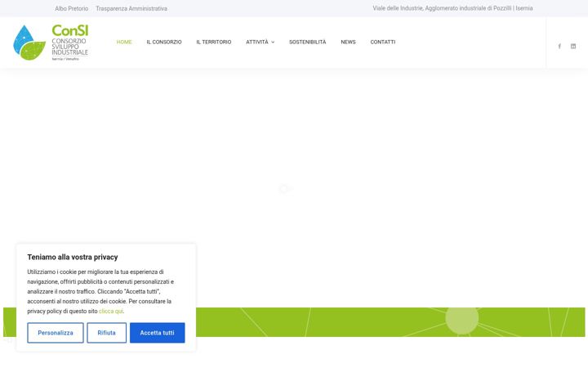Go to the Home menu item

(124, 42)
